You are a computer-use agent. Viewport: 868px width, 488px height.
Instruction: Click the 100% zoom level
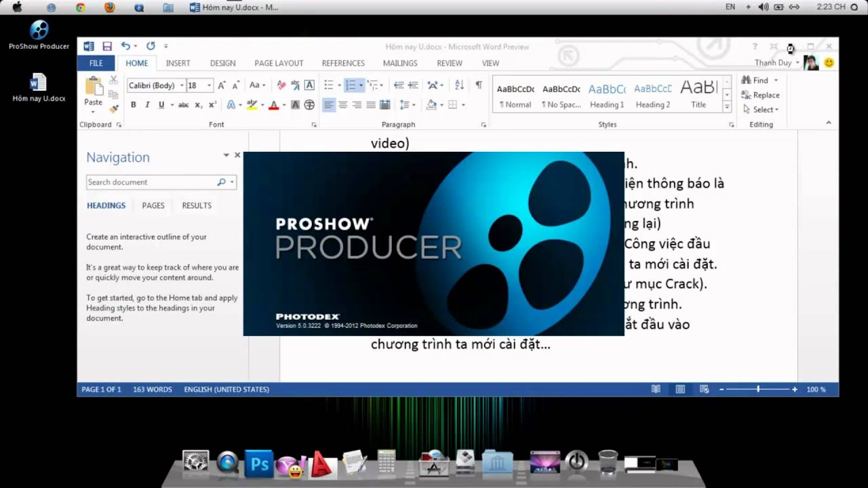click(816, 389)
